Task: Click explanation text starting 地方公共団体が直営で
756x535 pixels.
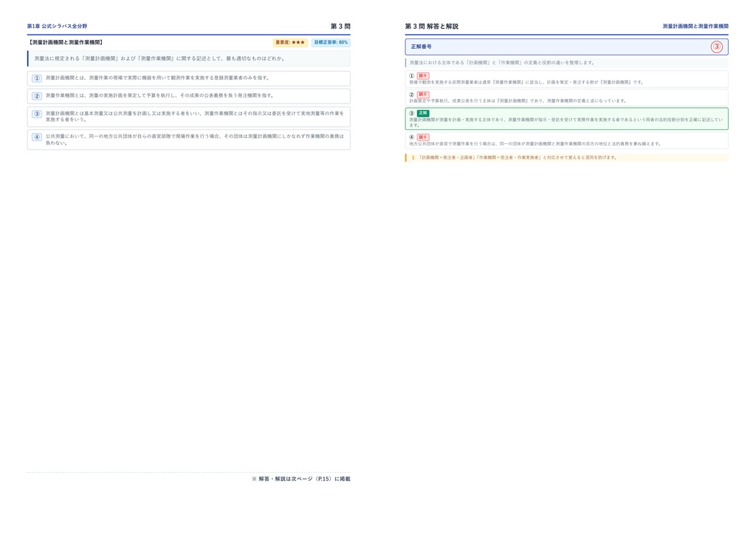Action: (535, 144)
